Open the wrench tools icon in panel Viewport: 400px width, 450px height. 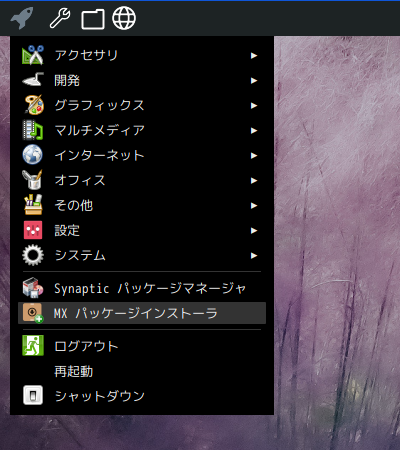point(60,18)
